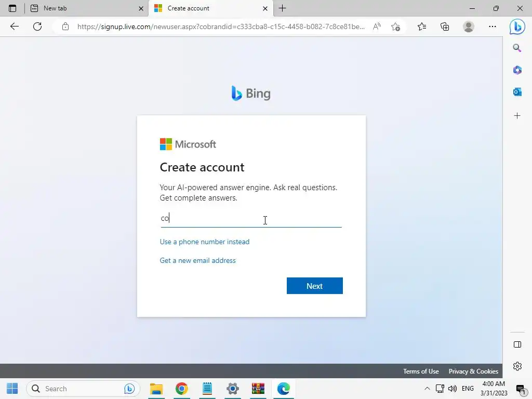Open the Windows Start menu
The height and width of the screenshot is (399, 532).
(x=12, y=389)
